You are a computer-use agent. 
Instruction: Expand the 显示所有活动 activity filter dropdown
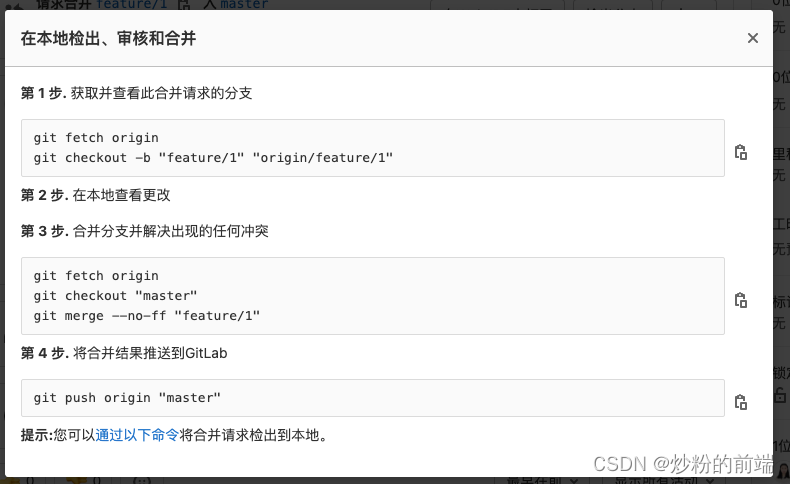(665, 480)
